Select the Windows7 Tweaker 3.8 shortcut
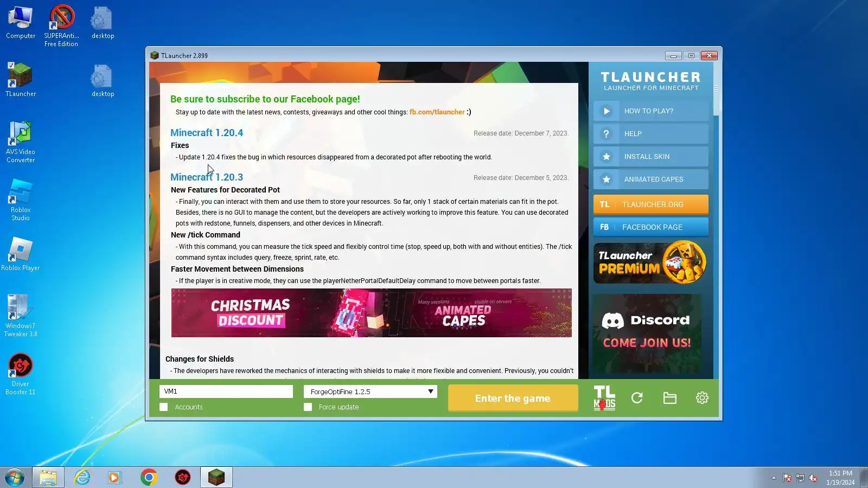The height and width of the screenshot is (488, 868). point(21,316)
